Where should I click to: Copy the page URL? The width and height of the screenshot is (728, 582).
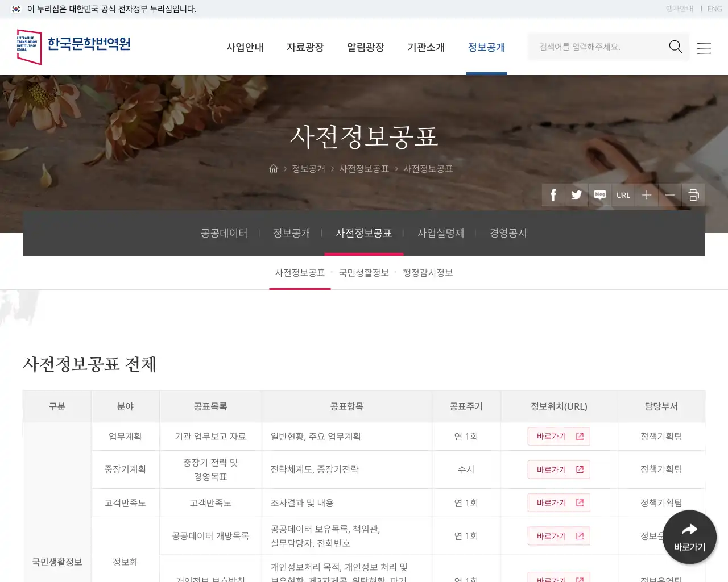point(623,195)
